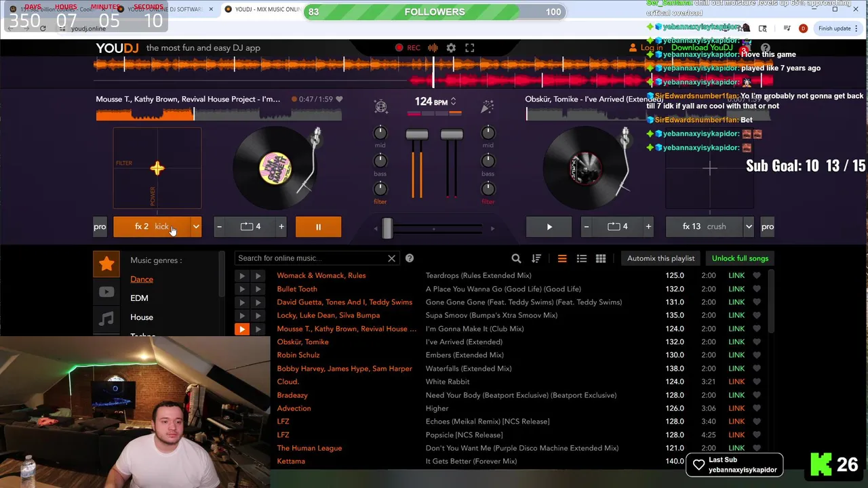Viewport: 868px width, 488px height.
Task: Select the House genre
Action: click(142, 317)
